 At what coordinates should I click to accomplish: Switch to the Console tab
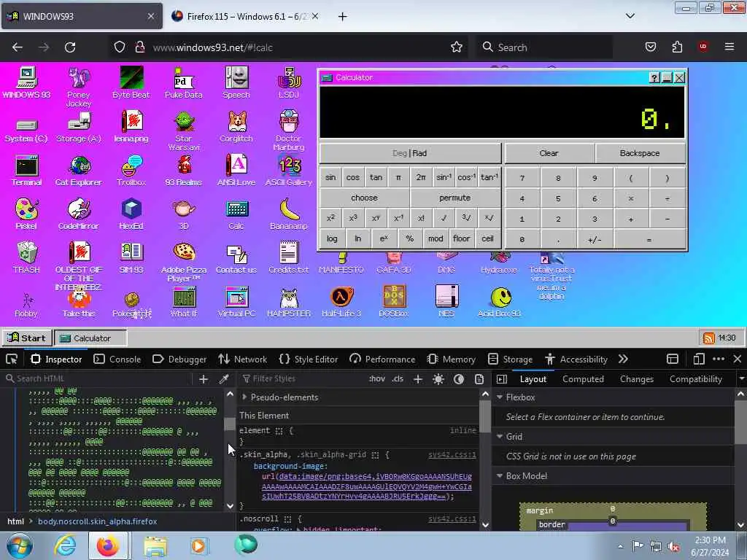(x=117, y=359)
